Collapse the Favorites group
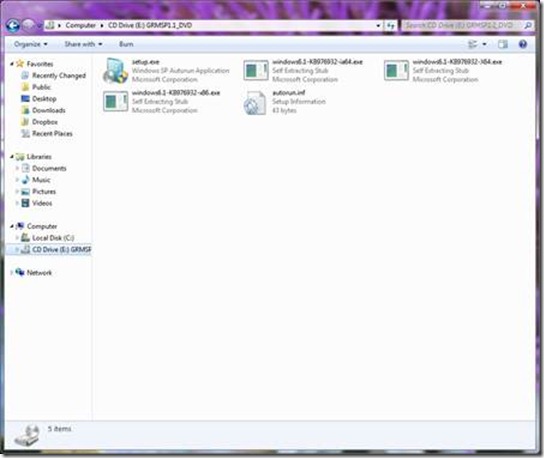Image resolution: width=544 pixels, height=458 pixels. [12, 64]
